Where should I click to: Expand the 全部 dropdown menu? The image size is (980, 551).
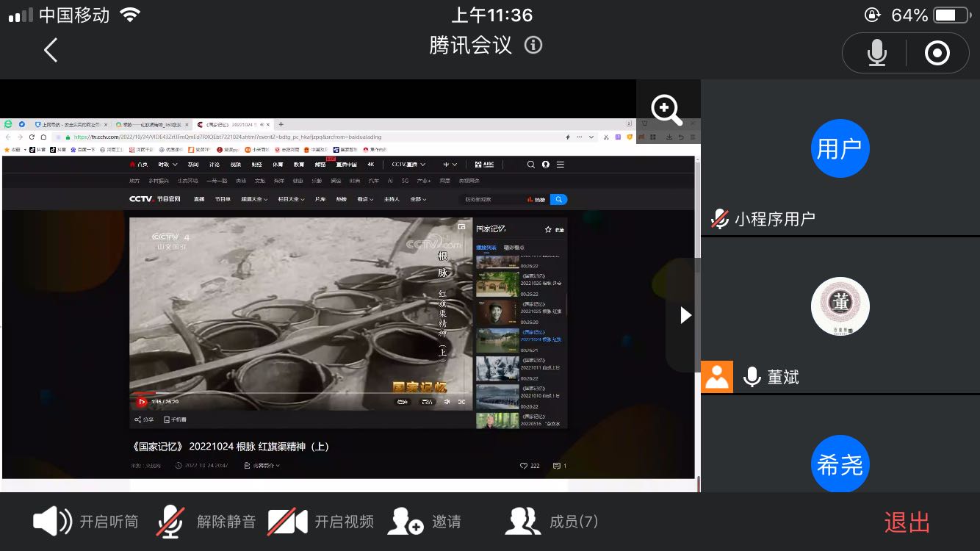point(418,199)
